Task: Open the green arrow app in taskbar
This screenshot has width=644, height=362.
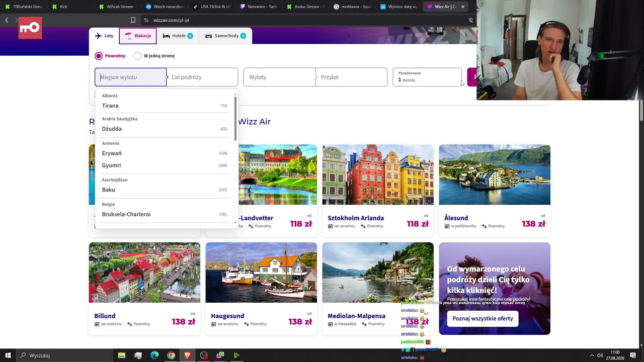Action: [236, 355]
